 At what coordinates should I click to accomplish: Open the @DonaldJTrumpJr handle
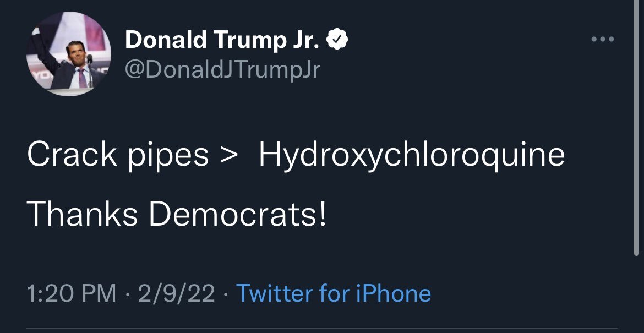point(222,70)
